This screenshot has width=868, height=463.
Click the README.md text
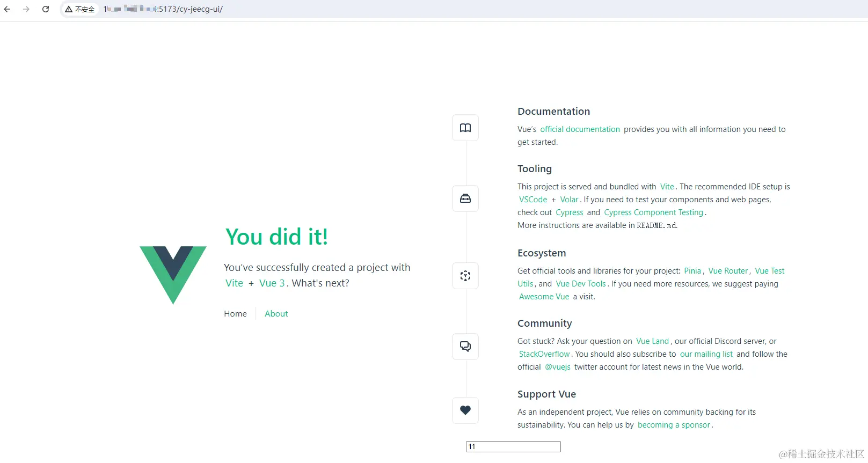pos(657,225)
